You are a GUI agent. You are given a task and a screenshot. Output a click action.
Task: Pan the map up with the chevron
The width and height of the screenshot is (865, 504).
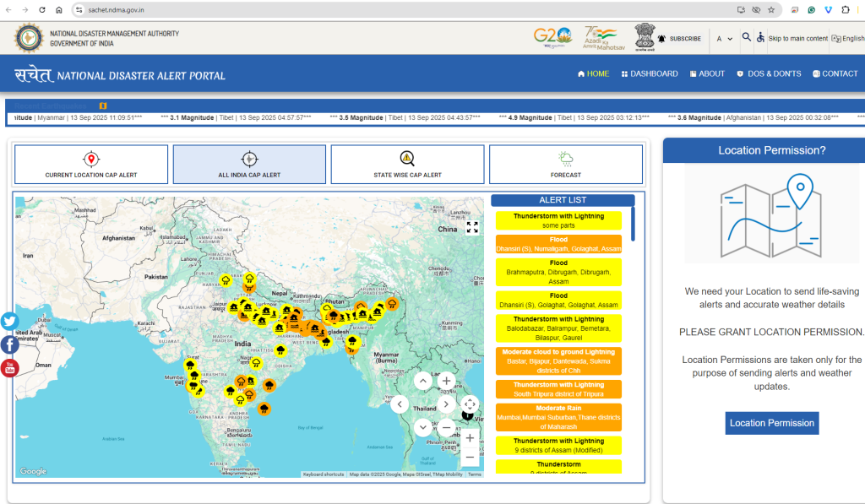pyautogui.click(x=423, y=381)
